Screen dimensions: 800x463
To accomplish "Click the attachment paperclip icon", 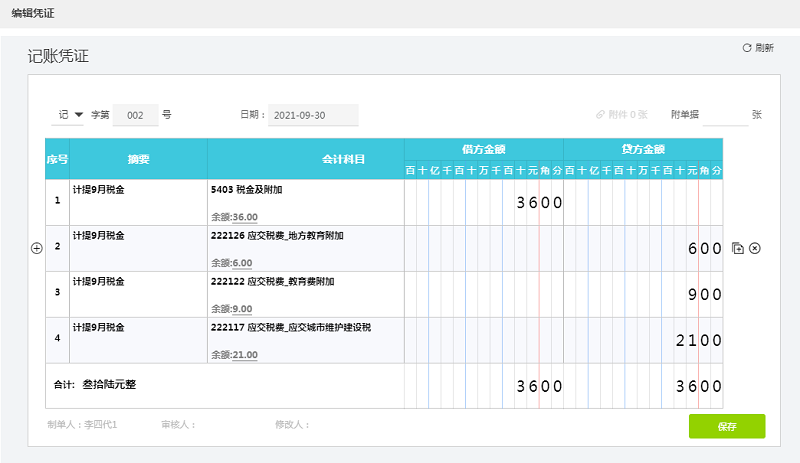I will coord(600,115).
